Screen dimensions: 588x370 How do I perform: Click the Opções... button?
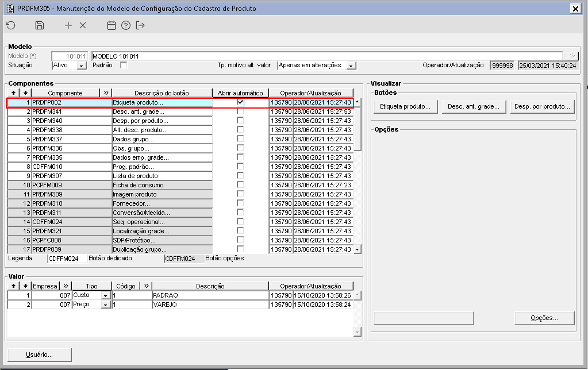coord(544,318)
